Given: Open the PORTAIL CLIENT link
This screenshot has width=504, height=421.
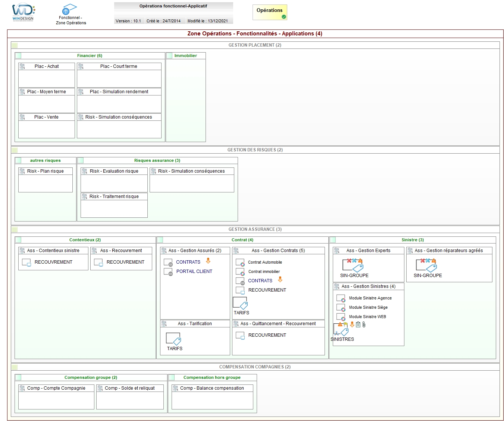Looking at the screenshot, I should point(194,271).
